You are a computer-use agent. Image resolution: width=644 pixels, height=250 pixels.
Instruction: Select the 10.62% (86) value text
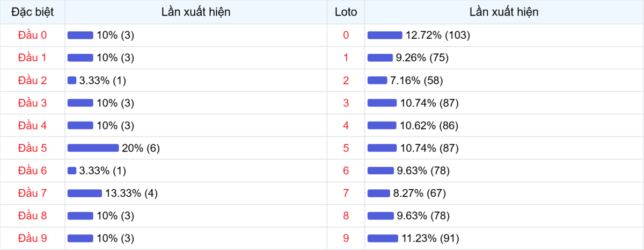(x=429, y=125)
